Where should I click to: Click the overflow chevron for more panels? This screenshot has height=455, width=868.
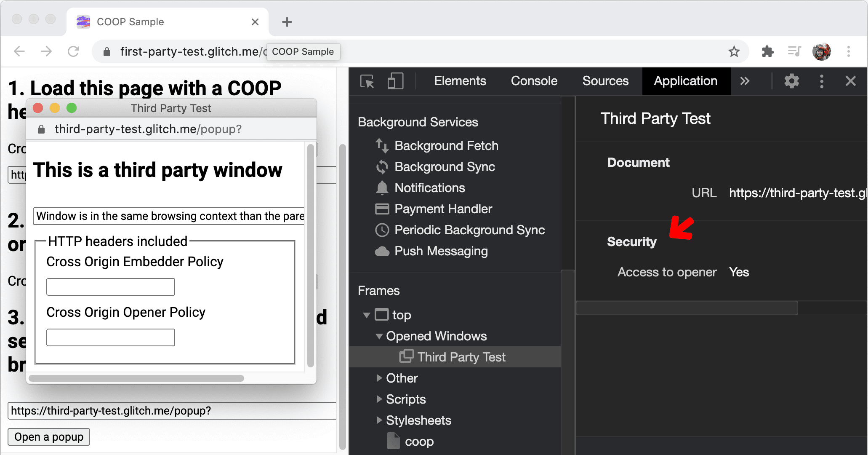coord(744,80)
